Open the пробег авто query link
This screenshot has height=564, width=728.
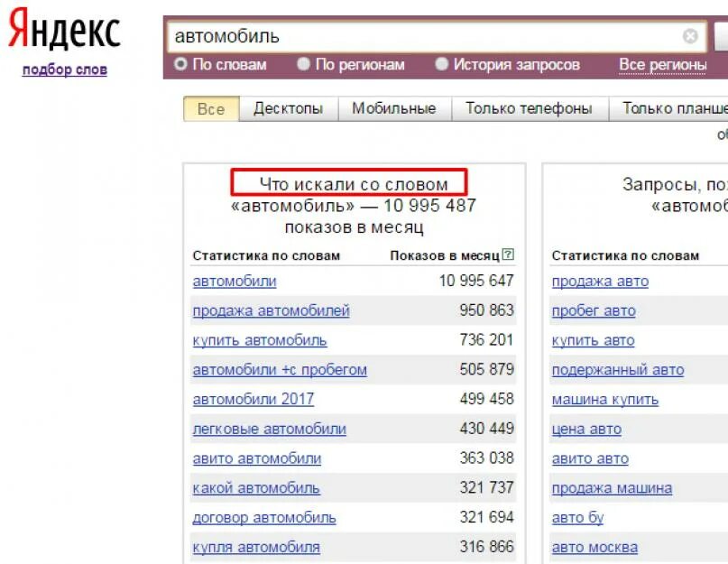[x=594, y=310]
